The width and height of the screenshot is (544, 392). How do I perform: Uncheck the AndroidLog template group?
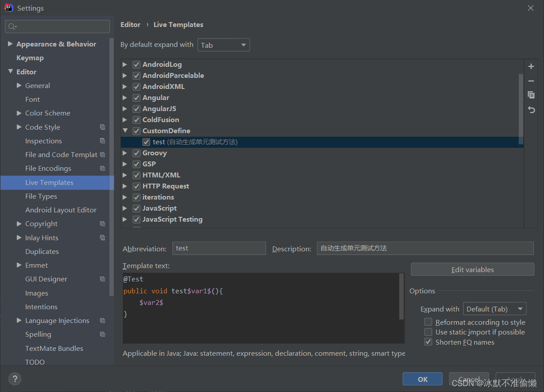coord(136,65)
